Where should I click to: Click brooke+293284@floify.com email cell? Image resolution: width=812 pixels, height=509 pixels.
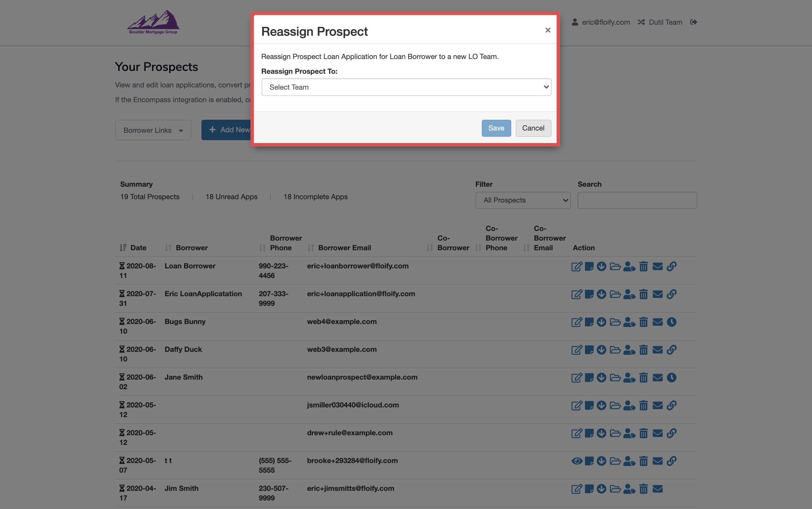[x=352, y=460]
